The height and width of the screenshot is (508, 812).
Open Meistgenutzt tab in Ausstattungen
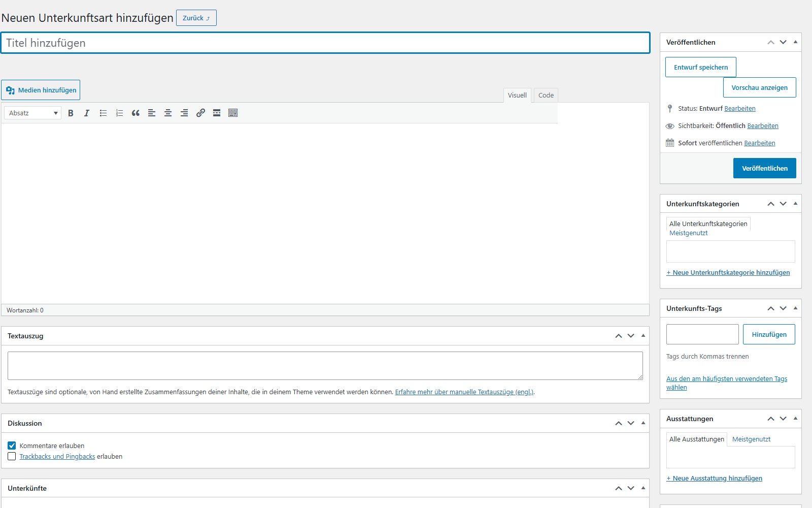[x=751, y=439]
